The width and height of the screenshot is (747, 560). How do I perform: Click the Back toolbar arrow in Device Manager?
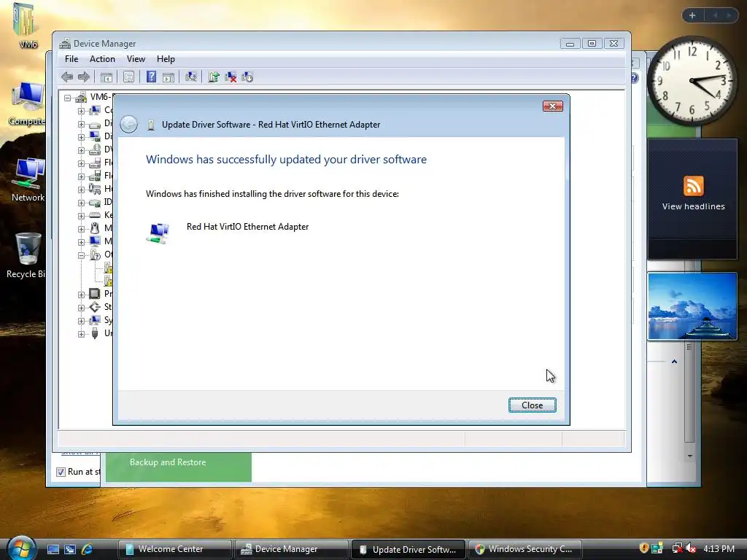(67, 77)
